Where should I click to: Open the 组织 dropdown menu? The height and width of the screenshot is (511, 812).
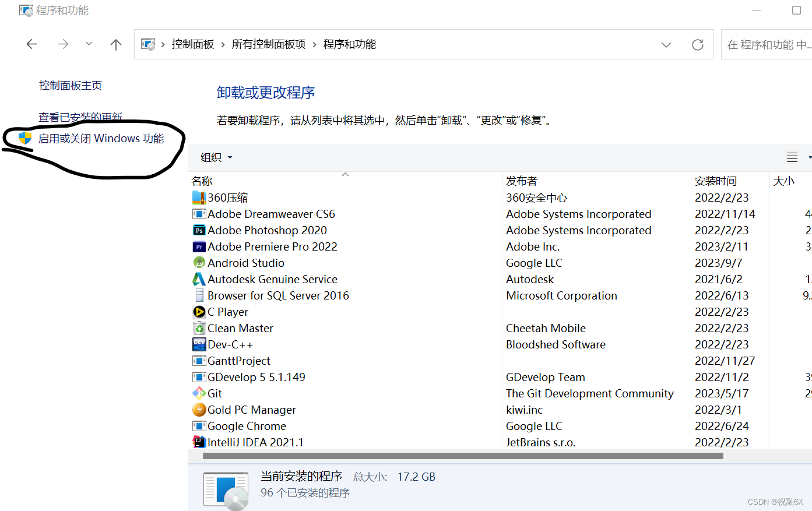[216, 157]
